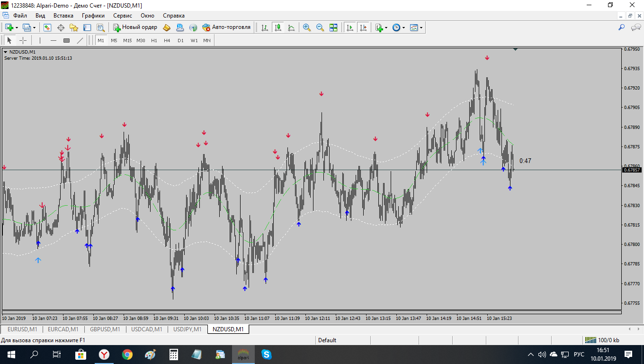Select the arrow cursor tool
644x364 pixels.
9,40
